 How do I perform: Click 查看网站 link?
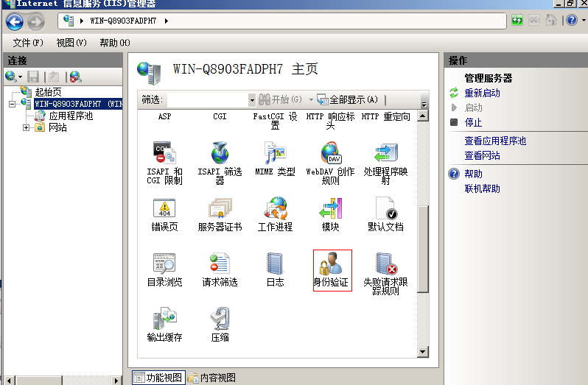coord(482,155)
